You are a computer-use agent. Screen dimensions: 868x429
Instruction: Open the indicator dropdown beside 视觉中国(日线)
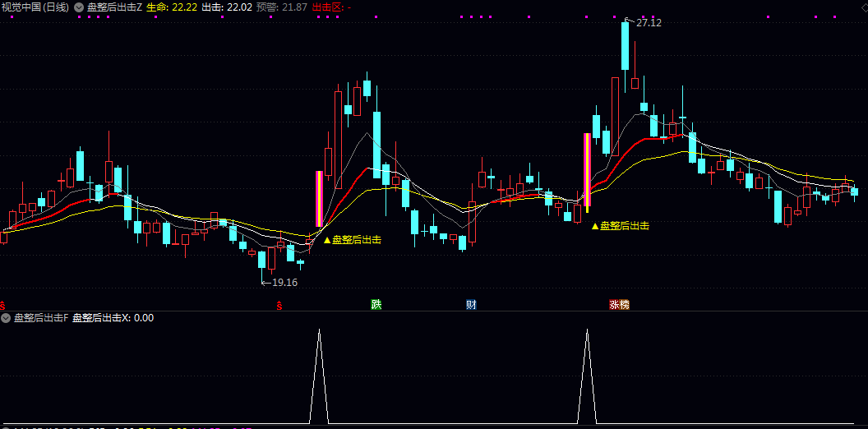(x=79, y=7)
